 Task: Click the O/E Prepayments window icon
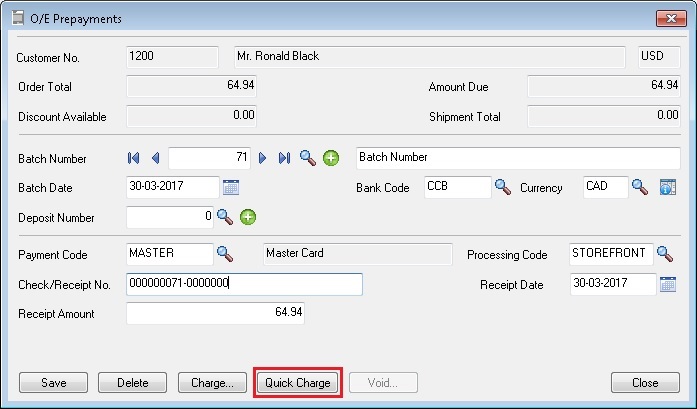tap(18, 19)
